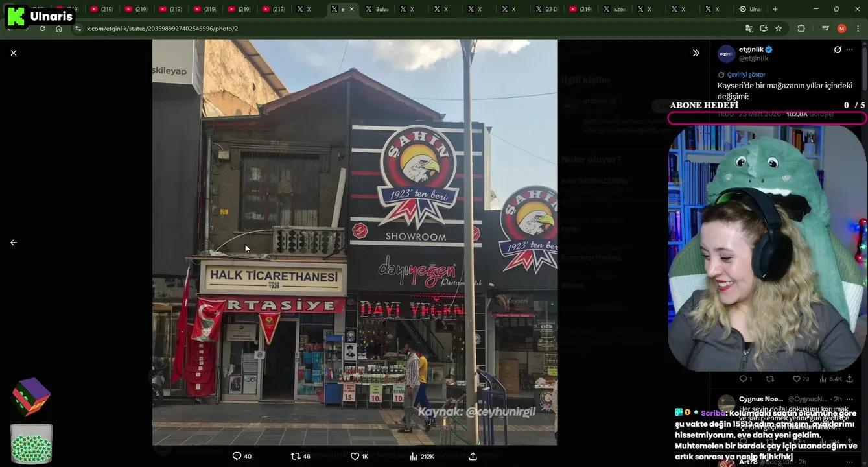The width and height of the screenshot is (868, 467).
Task: View analytics icon showing 212K
Action: [421, 456]
